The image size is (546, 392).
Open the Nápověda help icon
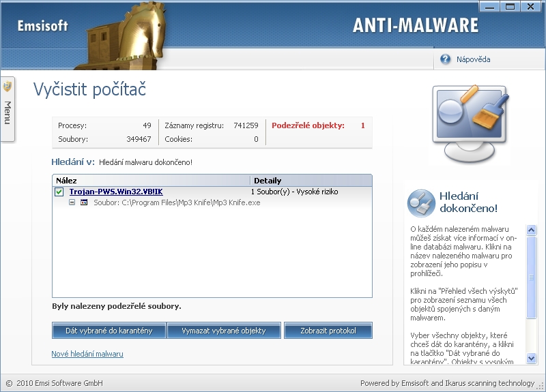(445, 59)
